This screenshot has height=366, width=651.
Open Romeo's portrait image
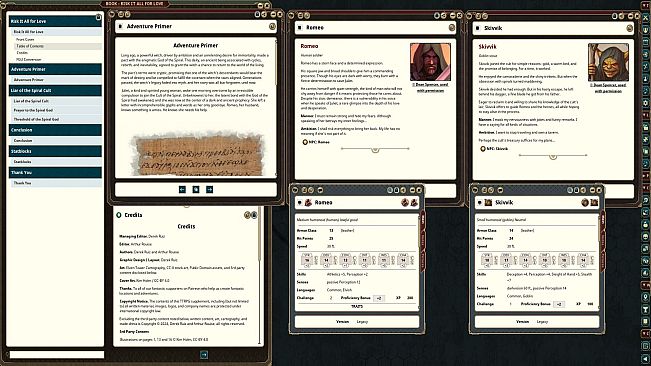pos(430,62)
